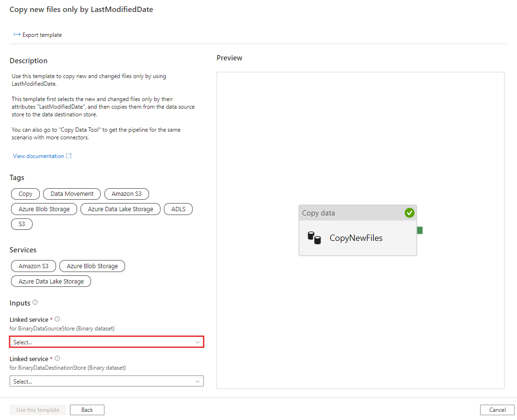Click the green validation checkmark on Copy data
This screenshot has width=517, height=420.
(409, 213)
